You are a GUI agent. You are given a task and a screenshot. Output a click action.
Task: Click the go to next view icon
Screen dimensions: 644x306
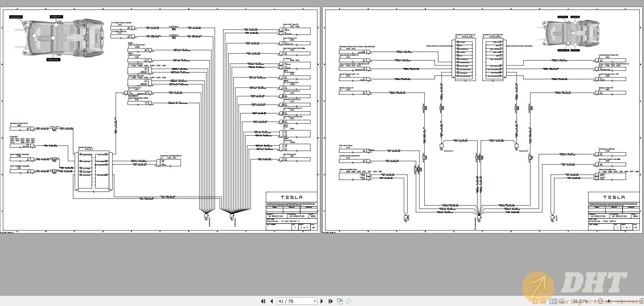(349, 301)
